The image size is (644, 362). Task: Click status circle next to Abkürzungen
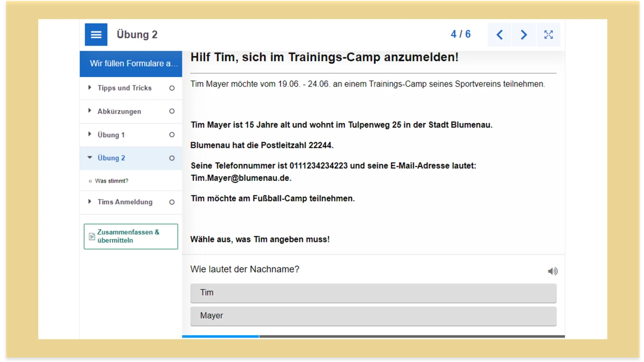(x=172, y=111)
